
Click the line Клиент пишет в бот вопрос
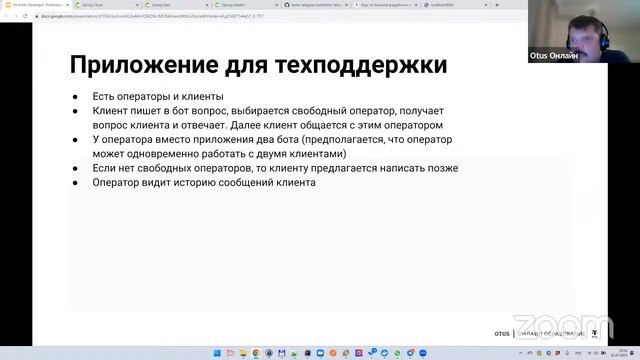pos(268,111)
